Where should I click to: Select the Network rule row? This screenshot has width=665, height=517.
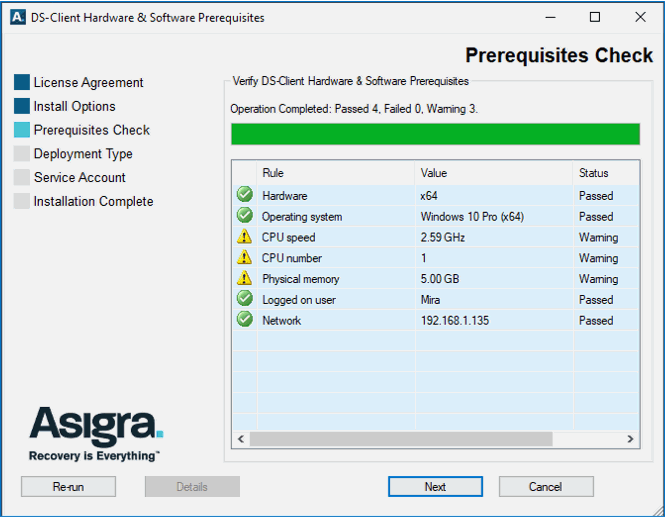(x=435, y=320)
